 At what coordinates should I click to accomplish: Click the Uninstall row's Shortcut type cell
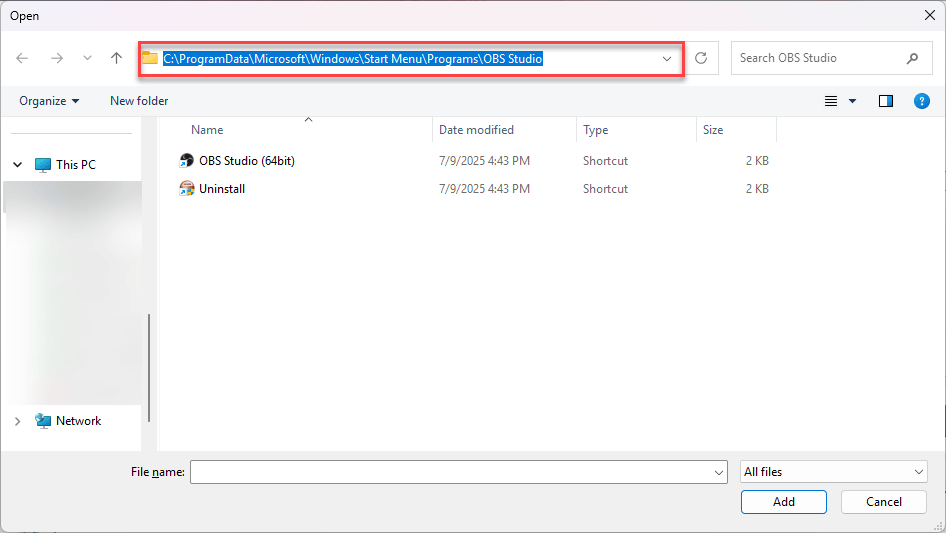(605, 188)
